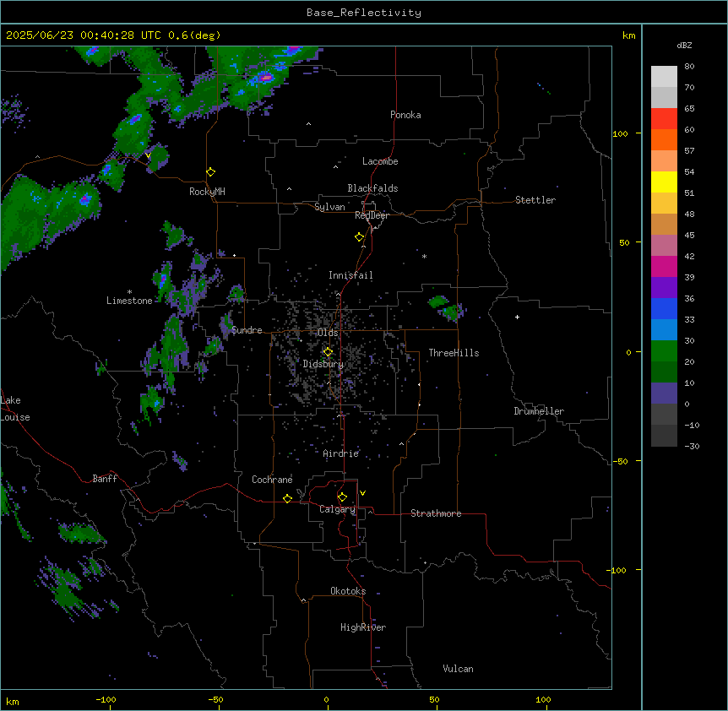
Task: Click the Drumheller town label
Action: click(539, 411)
